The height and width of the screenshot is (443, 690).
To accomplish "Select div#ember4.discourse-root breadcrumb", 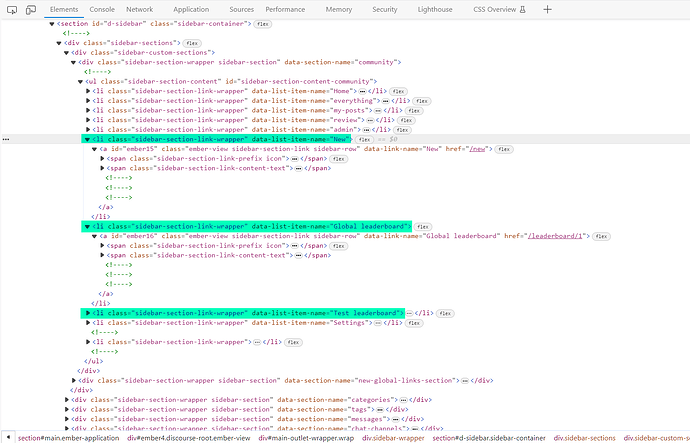I will point(189,438).
